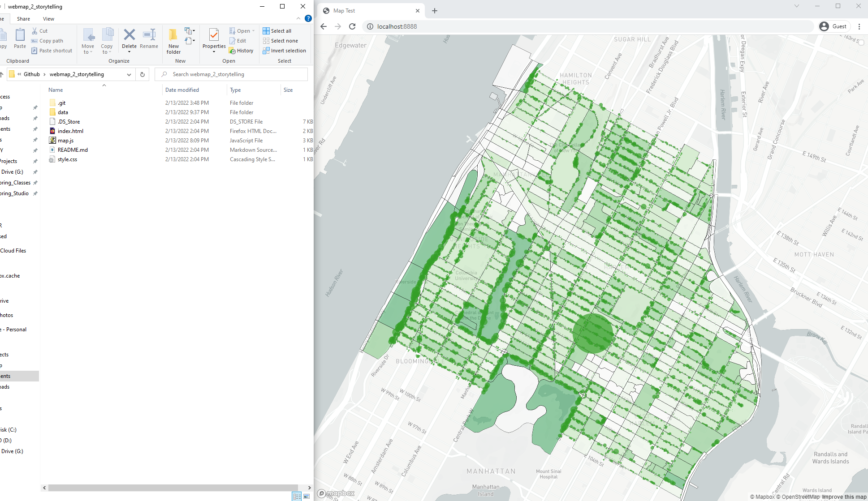Image resolution: width=868 pixels, height=501 pixels.
Task: Expand the Properties dropdown arrow
Action: click(214, 52)
